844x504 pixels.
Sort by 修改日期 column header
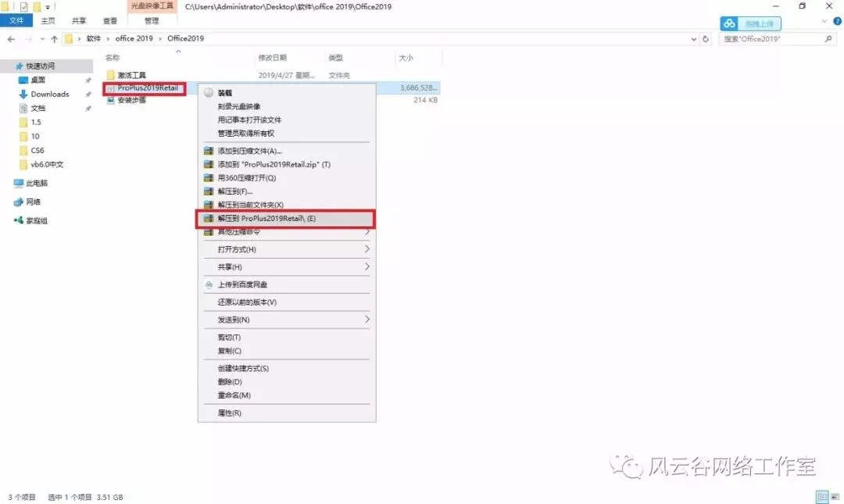pyautogui.click(x=273, y=58)
